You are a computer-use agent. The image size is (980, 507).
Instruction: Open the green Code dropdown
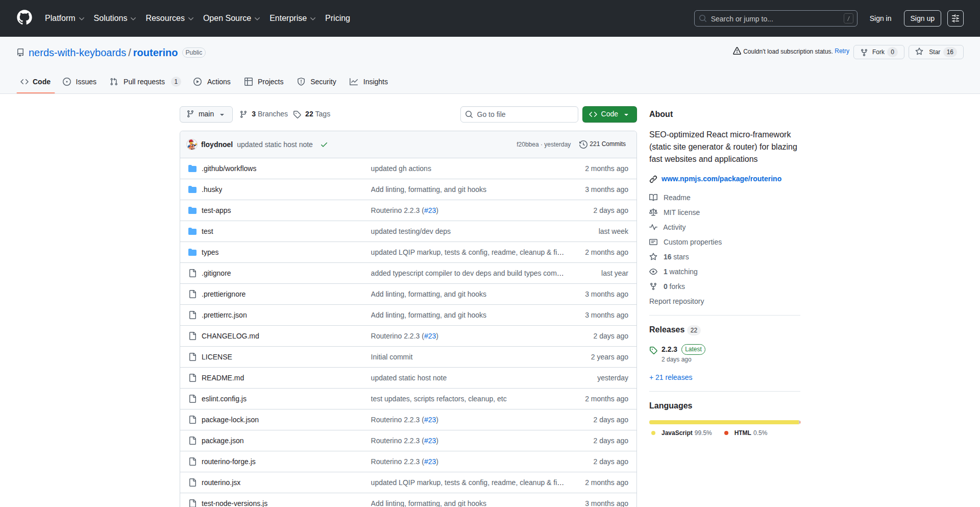coord(609,114)
